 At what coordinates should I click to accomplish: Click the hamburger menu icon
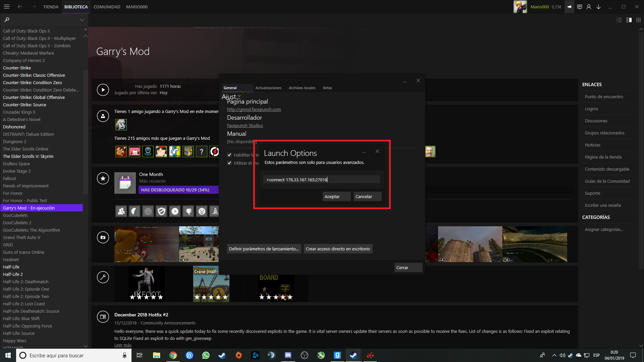tap(7, 7)
